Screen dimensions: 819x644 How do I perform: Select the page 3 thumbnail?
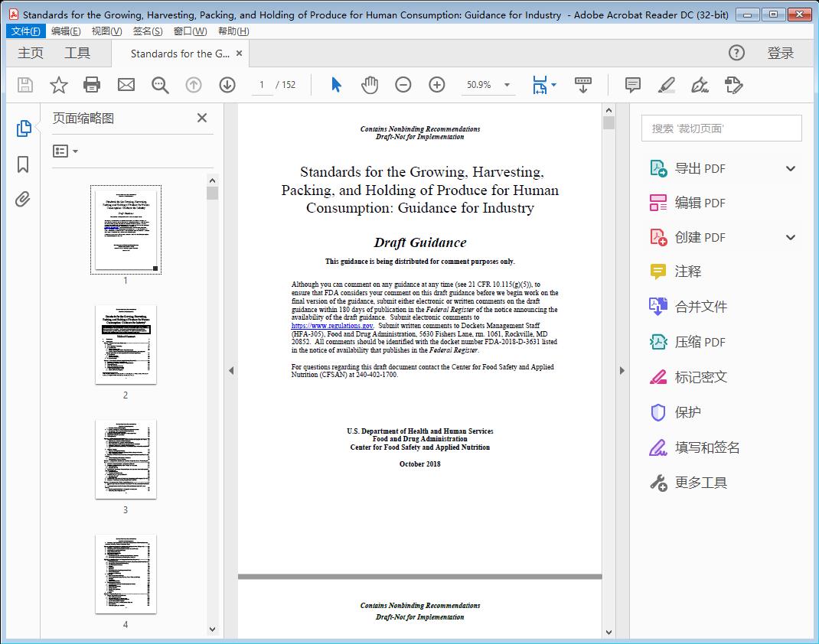tap(126, 459)
